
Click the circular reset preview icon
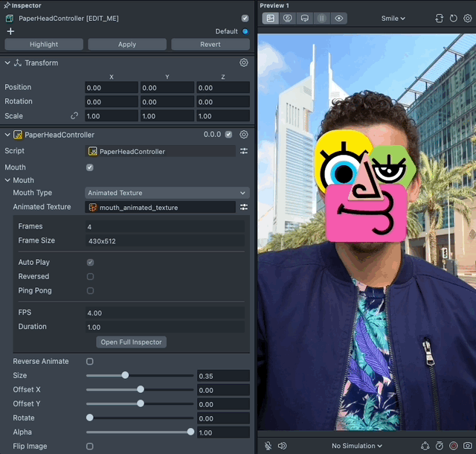coord(453,18)
